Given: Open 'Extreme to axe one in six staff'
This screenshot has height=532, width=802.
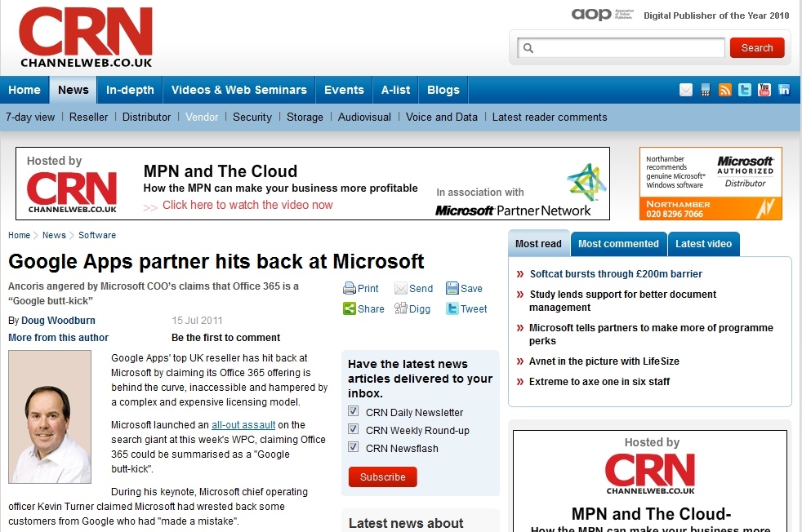Looking at the screenshot, I should (x=599, y=382).
